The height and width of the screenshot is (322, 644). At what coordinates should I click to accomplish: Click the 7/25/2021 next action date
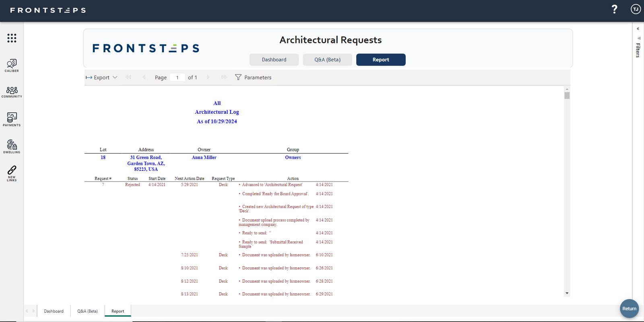(x=189, y=255)
